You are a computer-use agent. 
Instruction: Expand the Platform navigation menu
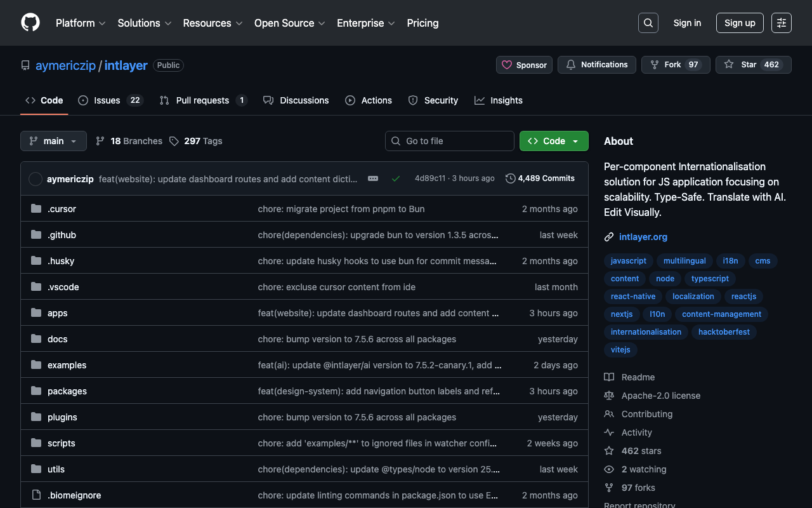point(81,23)
